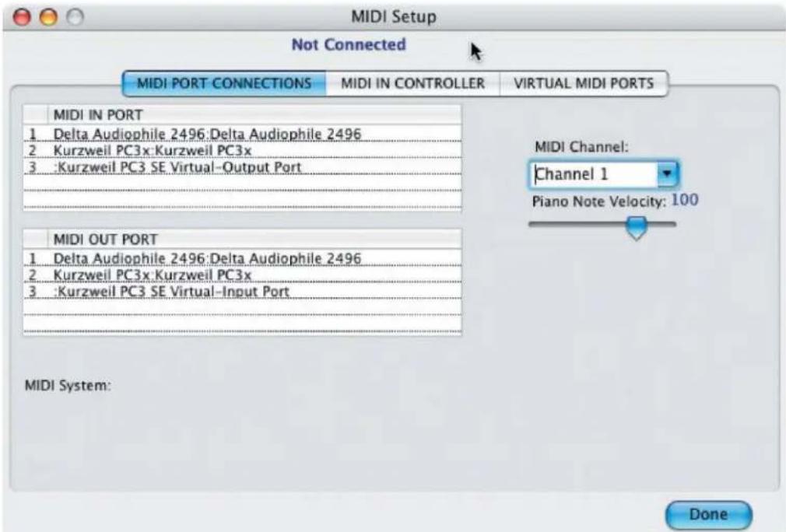Image resolution: width=786 pixels, height=532 pixels.
Task: Open the MIDI Channel dropdown arrow
Action: (x=667, y=173)
